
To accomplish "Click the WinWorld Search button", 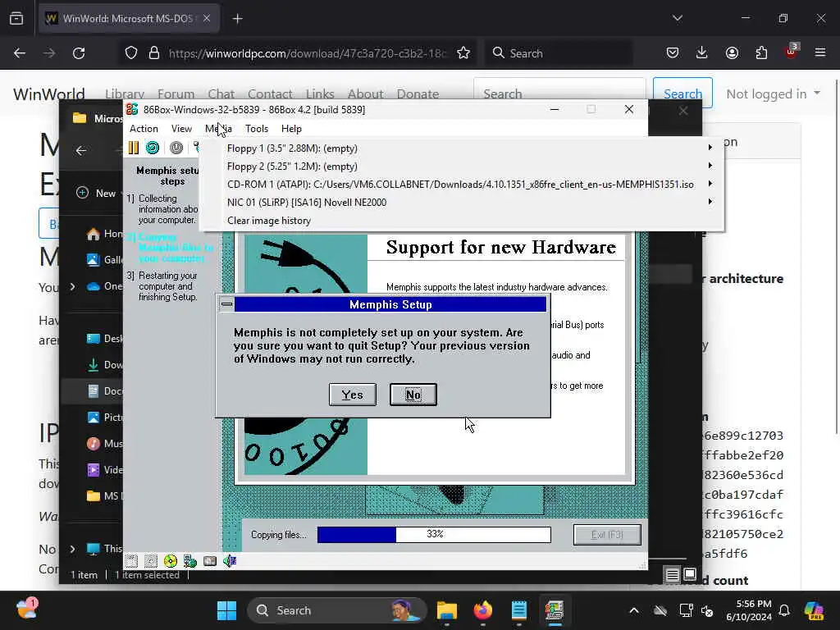I will tap(682, 93).
